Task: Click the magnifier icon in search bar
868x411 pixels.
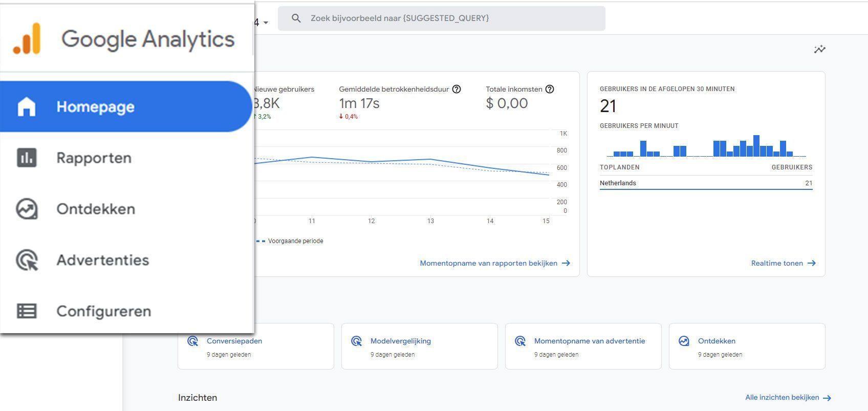Action: pyautogui.click(x=296, y=18)
